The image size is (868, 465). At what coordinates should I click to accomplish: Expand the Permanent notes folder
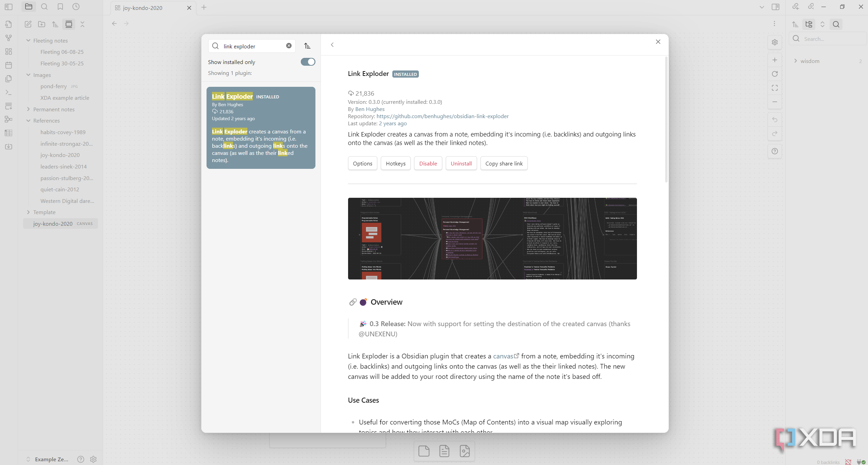[x=29, y=109]
